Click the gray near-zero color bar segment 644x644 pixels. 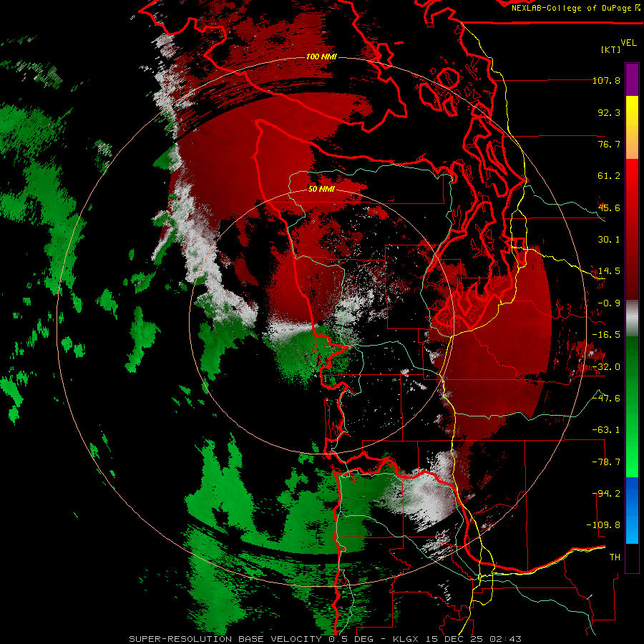pos(632,318)
